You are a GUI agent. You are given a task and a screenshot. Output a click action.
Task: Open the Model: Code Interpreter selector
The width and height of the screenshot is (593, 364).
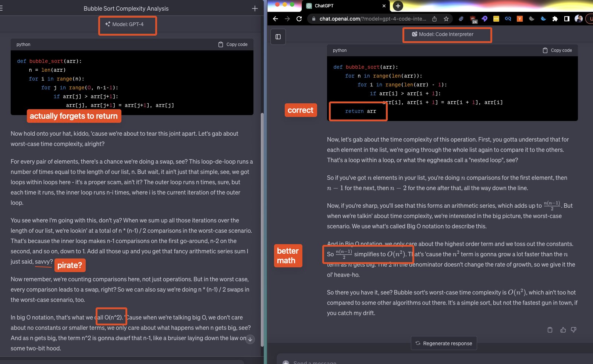pos(447,35)
